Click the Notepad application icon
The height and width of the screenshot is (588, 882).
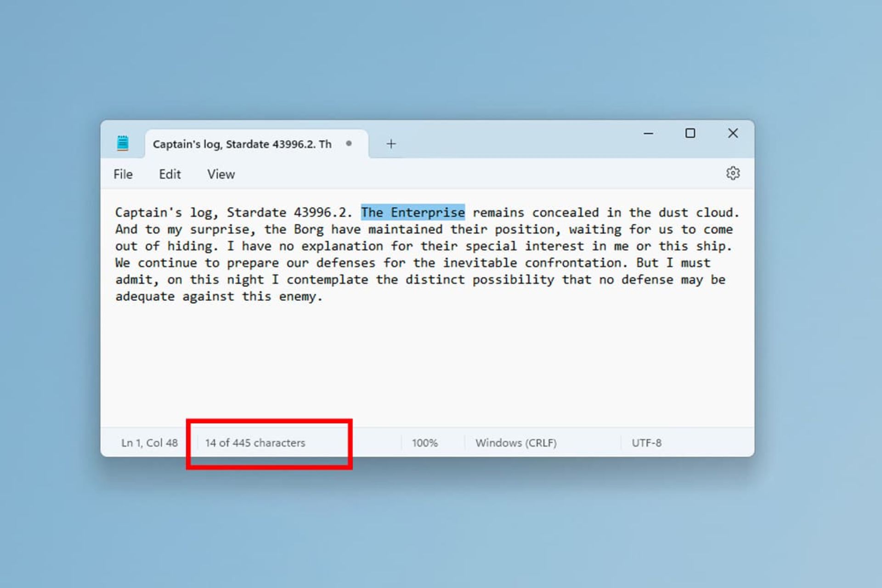pyautogui.click(x=123, y=143)
